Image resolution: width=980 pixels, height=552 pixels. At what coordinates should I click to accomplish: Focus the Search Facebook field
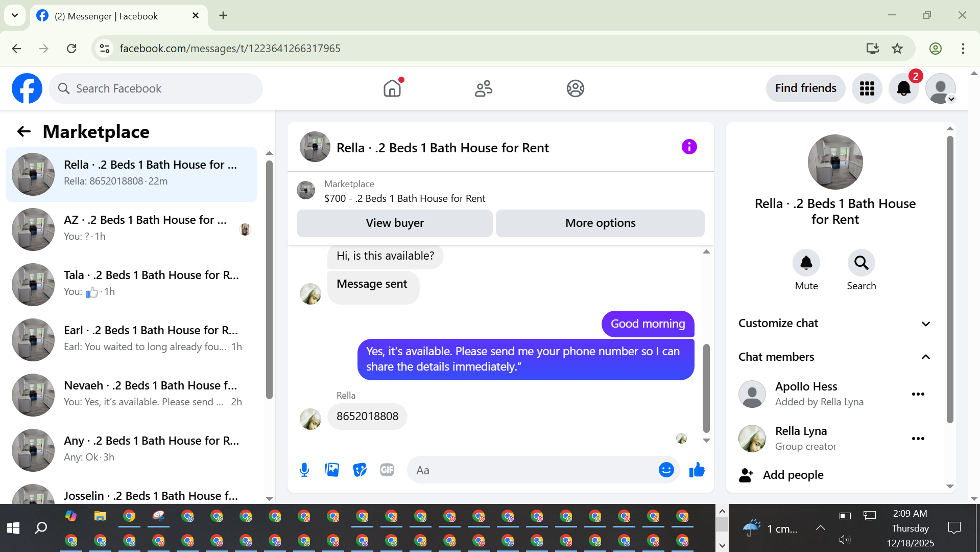[156, 88]
